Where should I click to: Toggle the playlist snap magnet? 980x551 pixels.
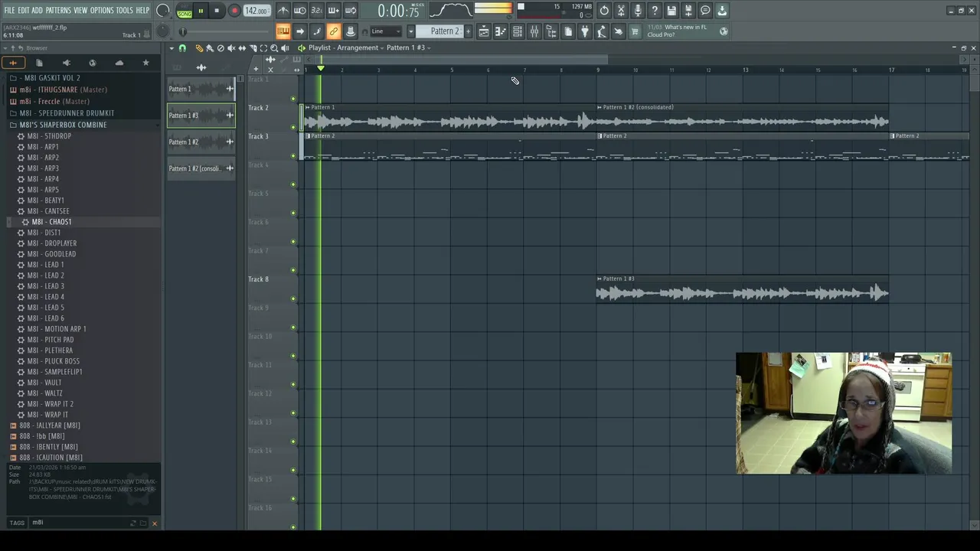[182, 47]
